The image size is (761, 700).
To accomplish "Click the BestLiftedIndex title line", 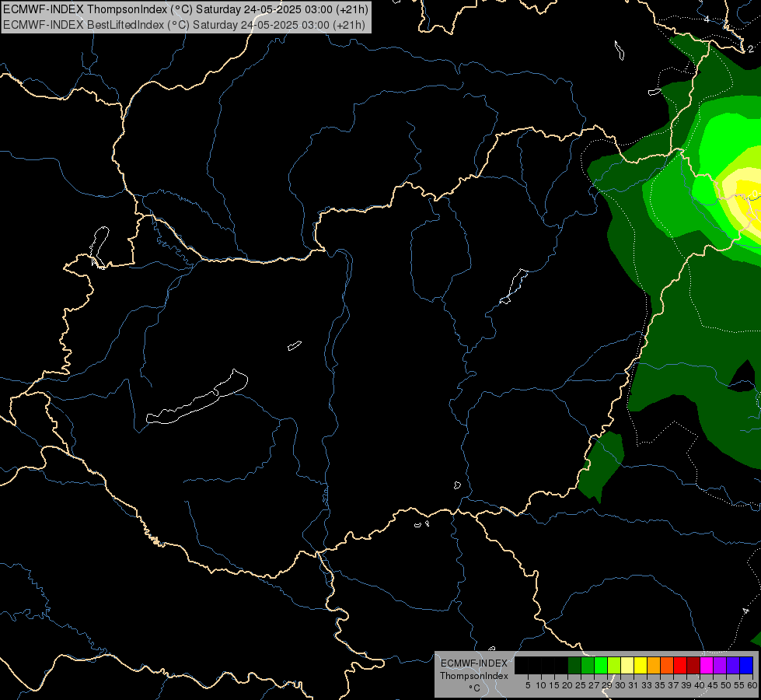I will pos(184,25).
